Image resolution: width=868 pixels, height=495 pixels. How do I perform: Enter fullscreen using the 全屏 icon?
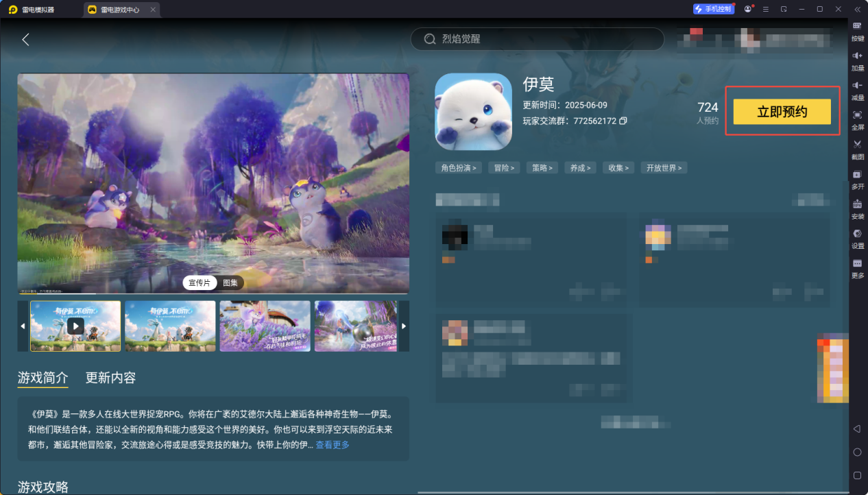tap(856, 120)
